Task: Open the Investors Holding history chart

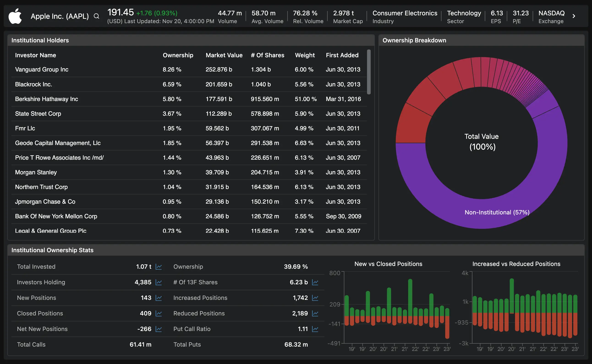Action: click(159, 282)
